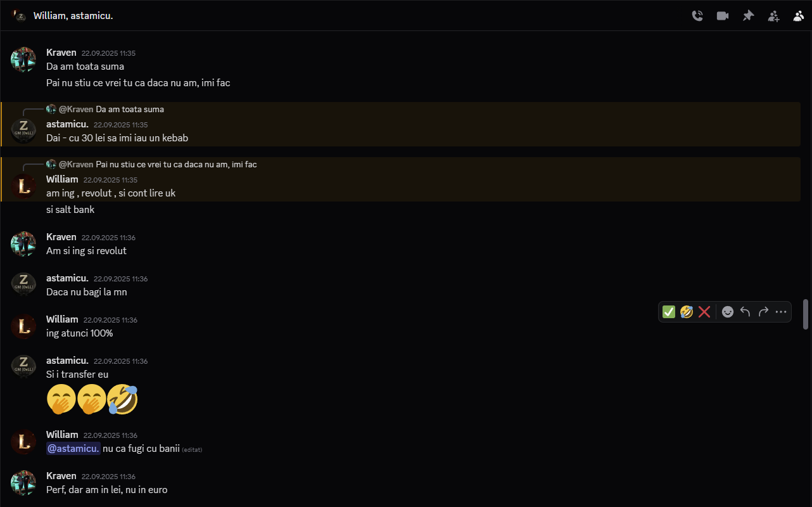Start a voice call

(697, 15)
